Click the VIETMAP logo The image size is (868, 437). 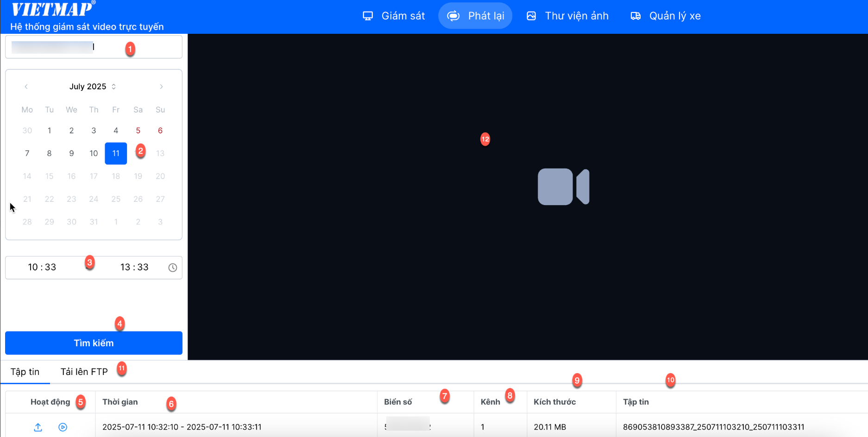(53, 9)
